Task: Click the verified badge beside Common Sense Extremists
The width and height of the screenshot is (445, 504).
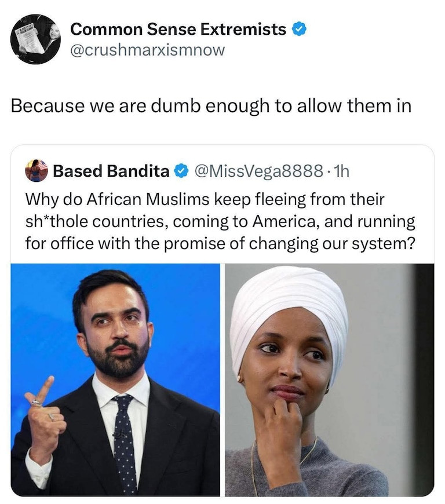Action: [299, 29]
